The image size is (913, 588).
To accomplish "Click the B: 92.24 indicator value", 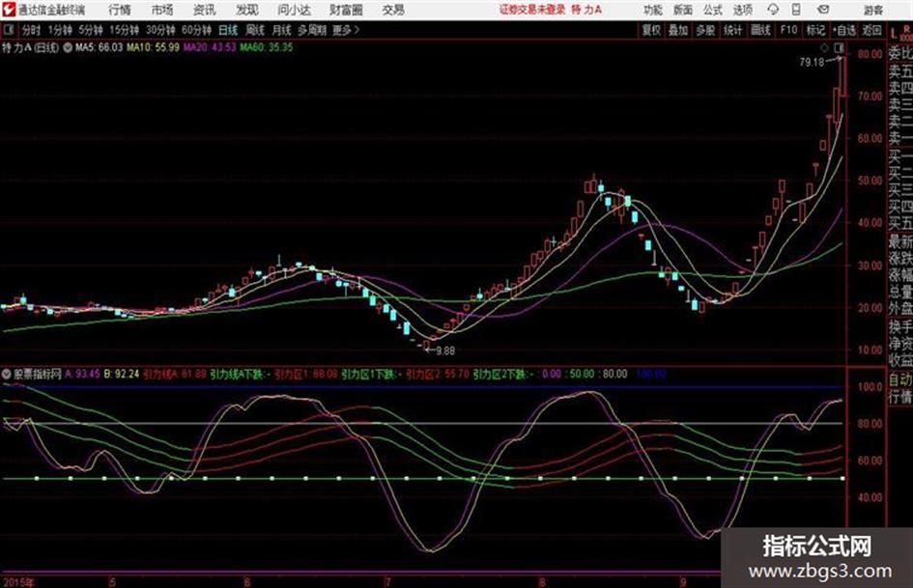I will pyautogui.click(x=122, y=374).
